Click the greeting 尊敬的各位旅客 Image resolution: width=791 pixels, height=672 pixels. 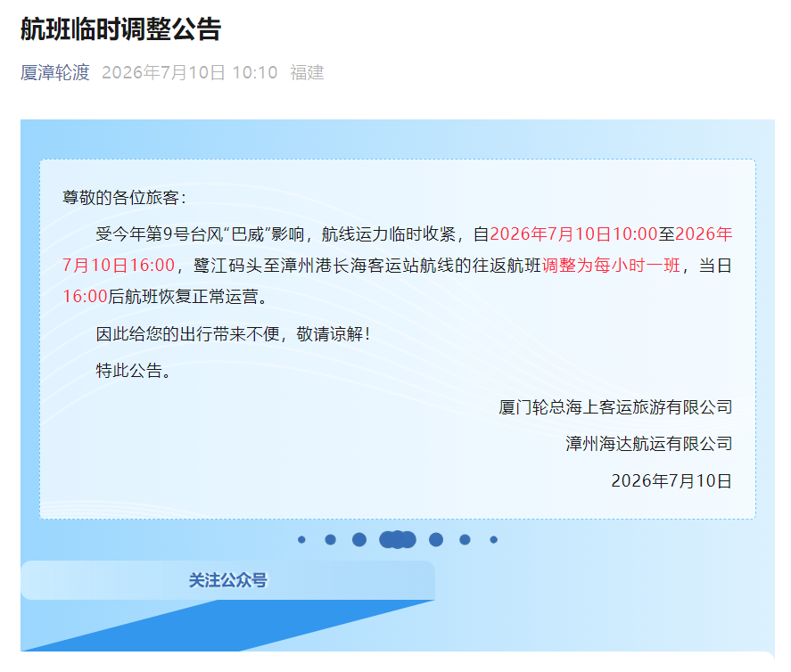pyautogui.click(x=124, y=197)
